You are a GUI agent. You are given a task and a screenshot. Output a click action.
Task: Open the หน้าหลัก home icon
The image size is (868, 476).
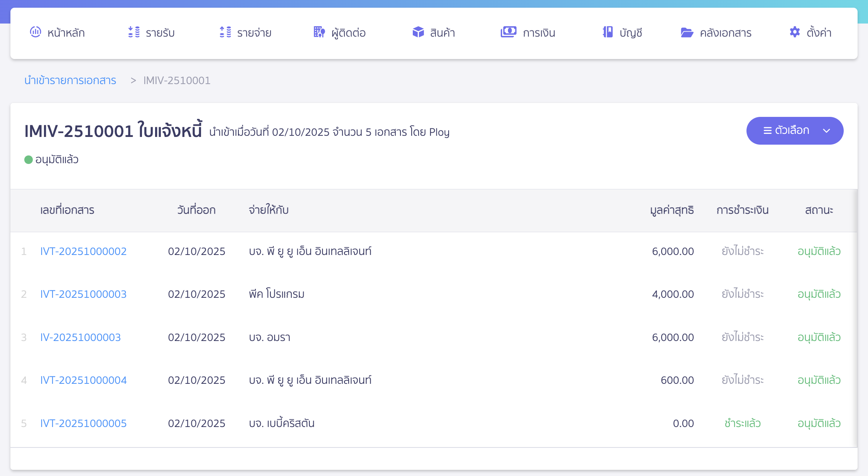(x=36, y=32)
